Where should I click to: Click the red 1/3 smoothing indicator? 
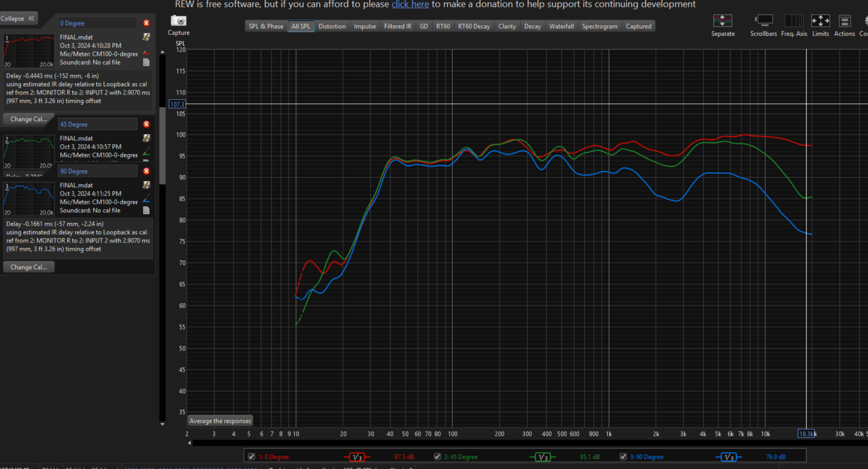(x=357, y=457)
